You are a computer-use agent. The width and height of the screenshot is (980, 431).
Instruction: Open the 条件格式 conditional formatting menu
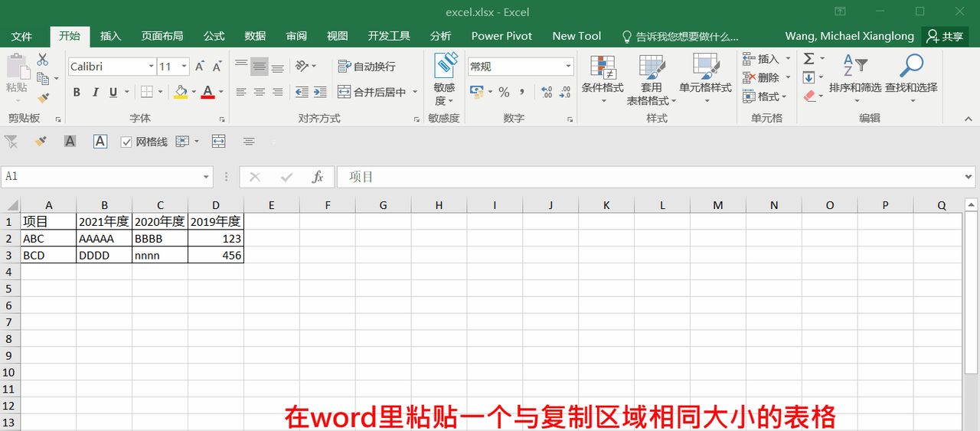[x=603, y=79]
